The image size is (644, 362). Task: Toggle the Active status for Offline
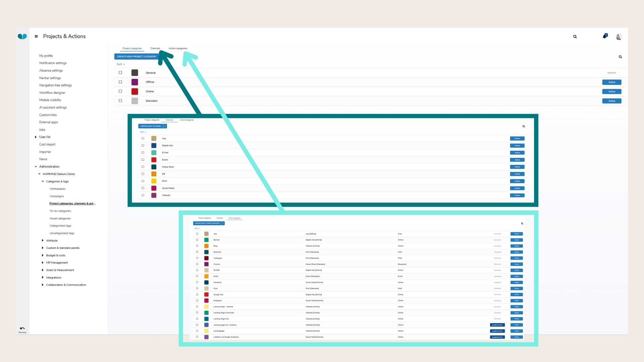pyautogui.click(x=611, y=82)
